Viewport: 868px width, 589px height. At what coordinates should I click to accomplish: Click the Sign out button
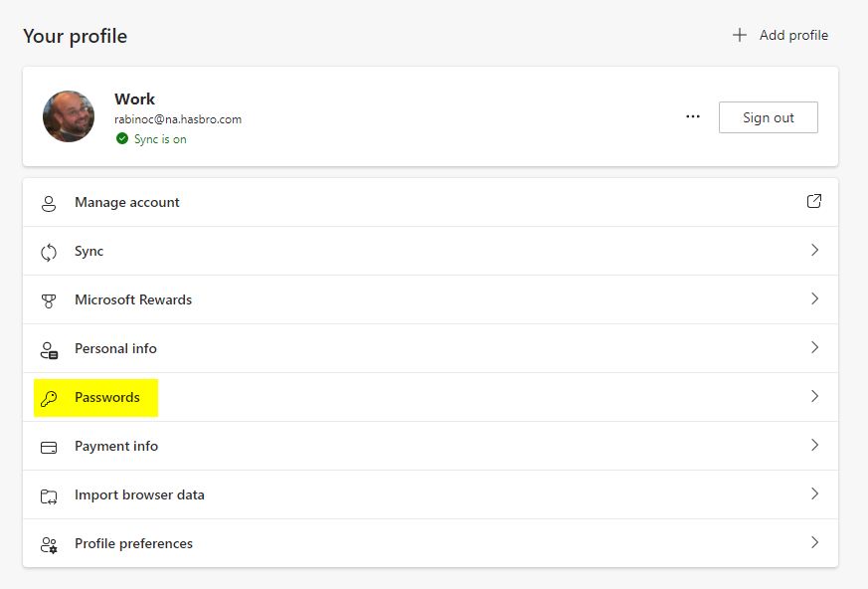tap(769, 117)
